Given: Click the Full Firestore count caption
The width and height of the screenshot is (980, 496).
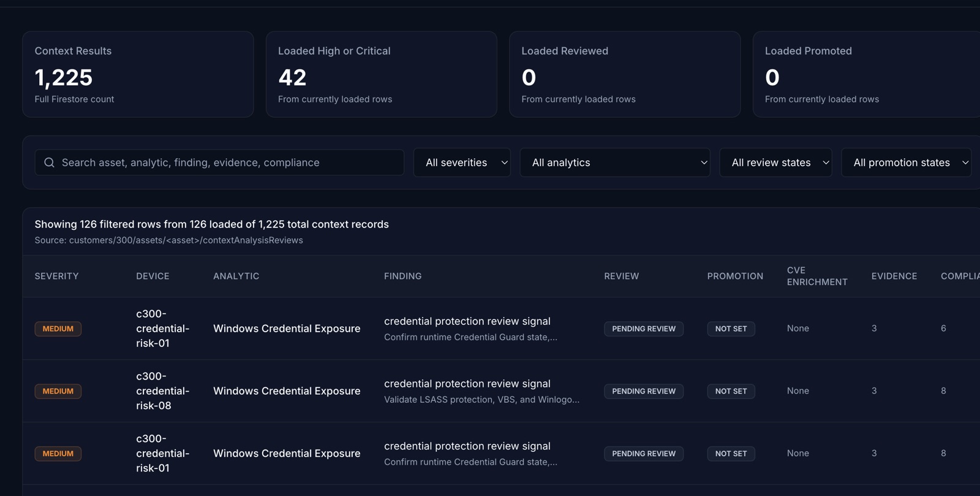Looking at the screenshot, I should pyautogui.click(x=74, y=99).
